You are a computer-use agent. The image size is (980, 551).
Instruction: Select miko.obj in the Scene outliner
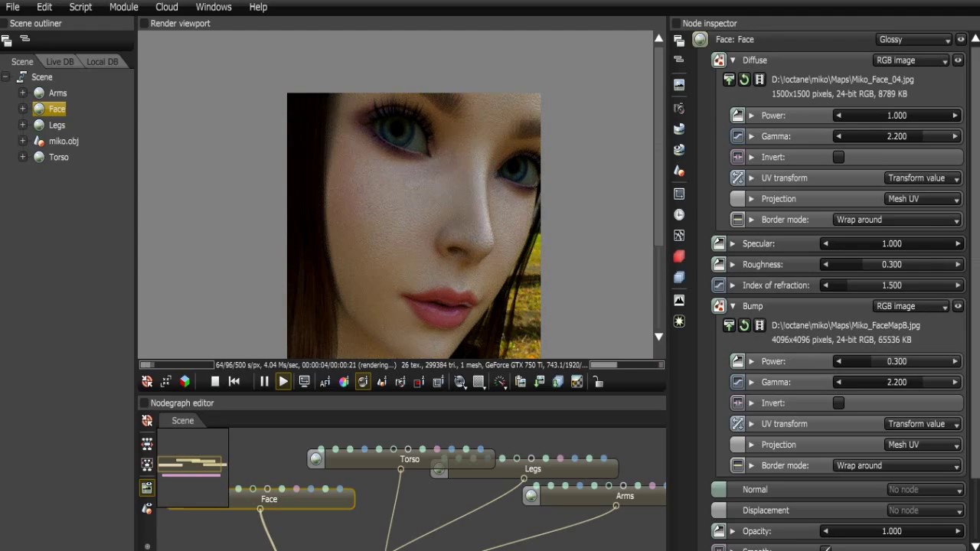(64, 142)
